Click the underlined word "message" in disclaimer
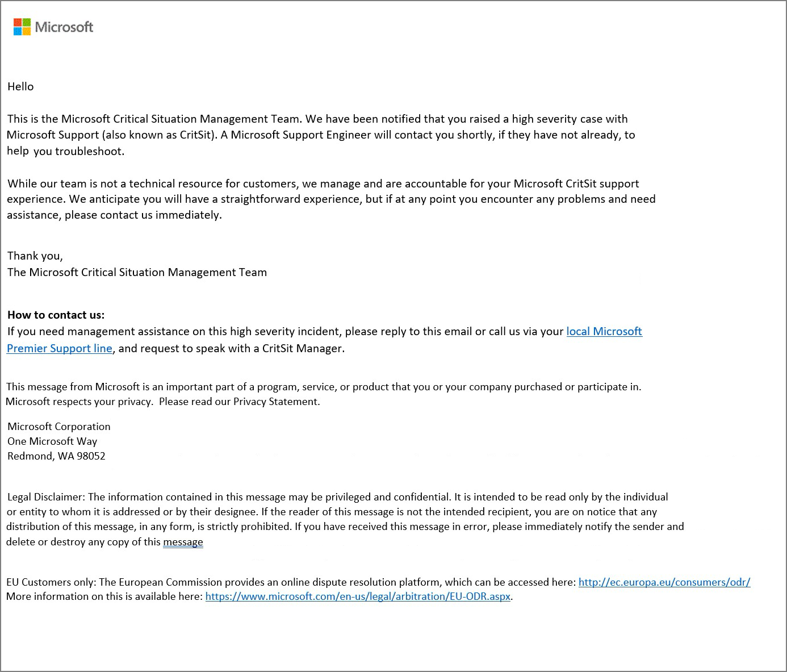This screenshot has width=787, height=672. click(183, 542)
